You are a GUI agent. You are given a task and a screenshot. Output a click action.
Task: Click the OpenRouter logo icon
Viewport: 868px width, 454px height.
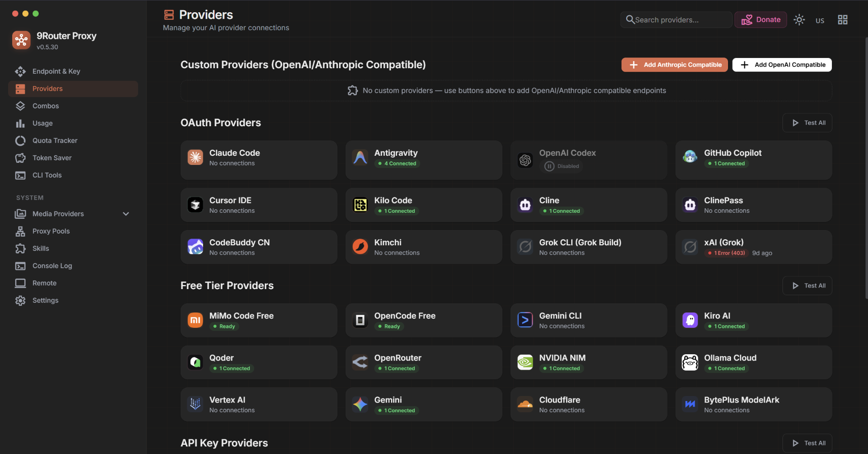point(360,362)
